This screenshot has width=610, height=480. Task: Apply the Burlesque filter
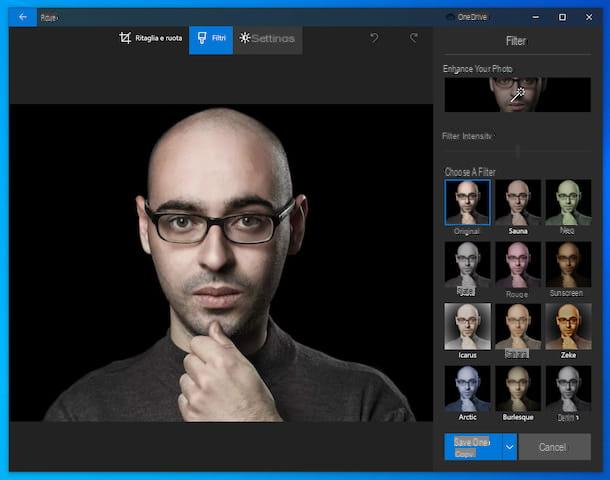point(518,389)
